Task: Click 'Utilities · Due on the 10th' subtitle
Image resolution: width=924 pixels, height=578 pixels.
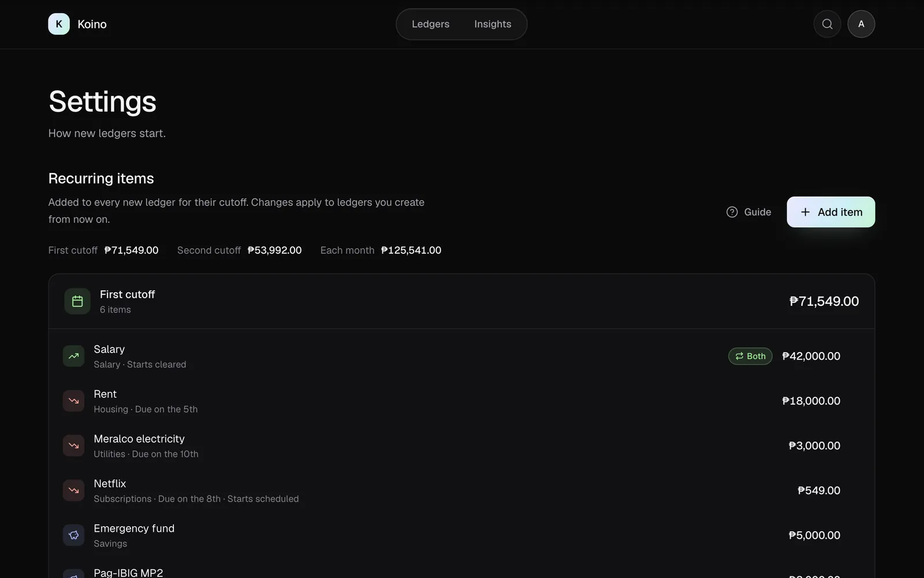Action: [146, 454]
